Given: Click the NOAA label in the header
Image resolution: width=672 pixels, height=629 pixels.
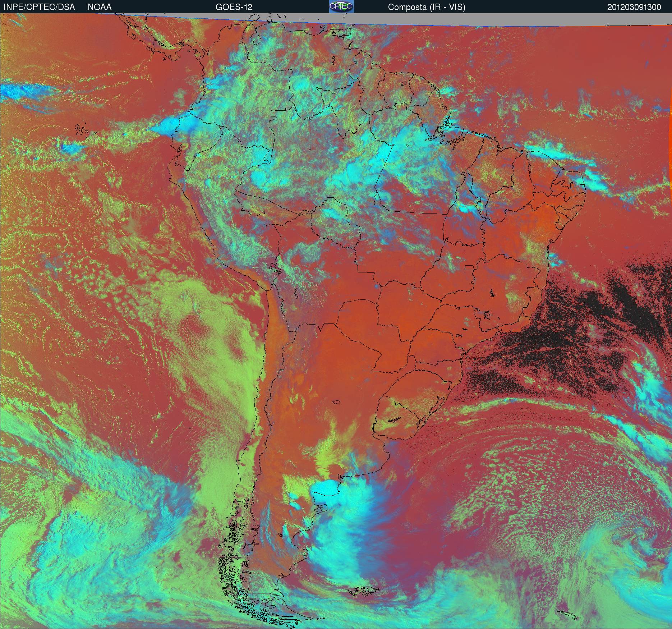Looking at the screenshot, I should pos(100,7).
